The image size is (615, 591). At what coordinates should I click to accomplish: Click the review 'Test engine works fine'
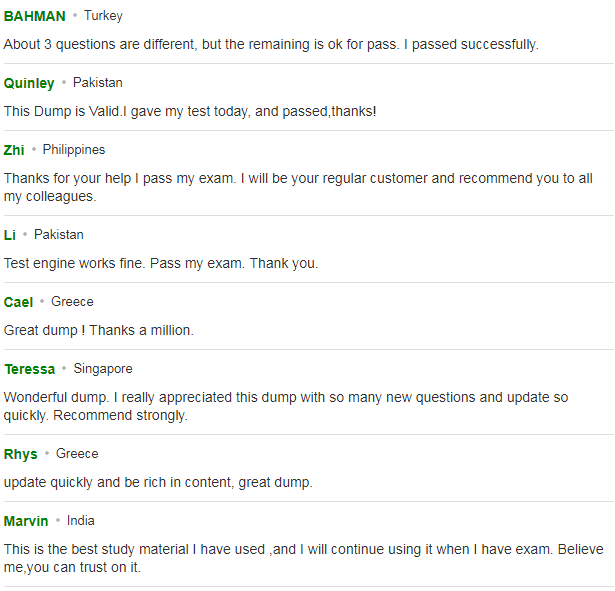click(161, 263)
